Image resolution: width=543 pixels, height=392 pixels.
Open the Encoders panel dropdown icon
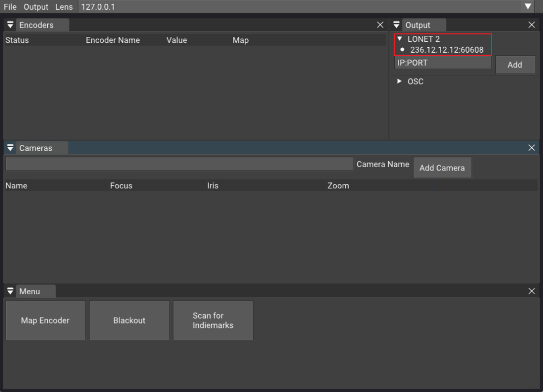(10, 25)
